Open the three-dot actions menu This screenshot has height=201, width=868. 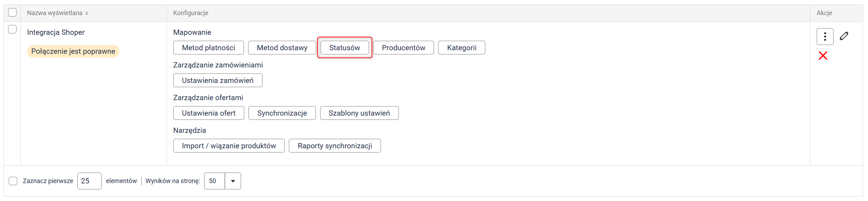(825, 37)
